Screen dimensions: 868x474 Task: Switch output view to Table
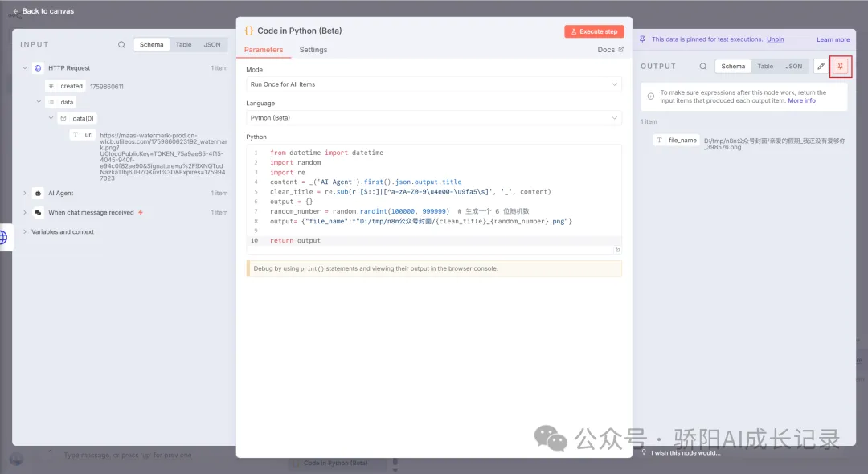[765, 67]
